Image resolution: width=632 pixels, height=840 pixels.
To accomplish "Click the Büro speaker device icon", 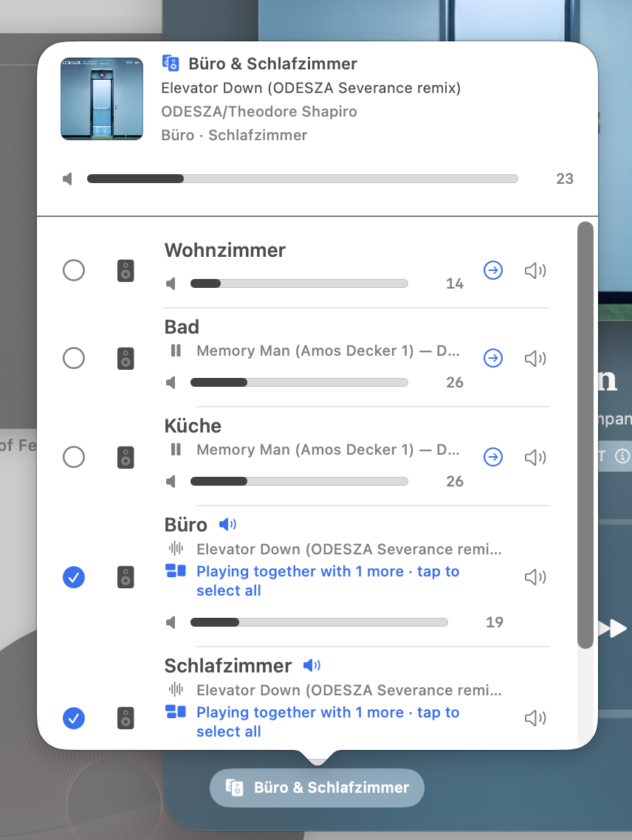I will pyautogui.click(x=126, y=577).
